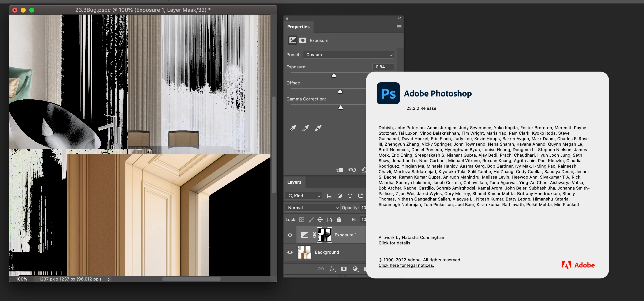Open the layer fx styles button
This screenshot has height=301, width=644.
pyautogui.click(x=332, y=269)
